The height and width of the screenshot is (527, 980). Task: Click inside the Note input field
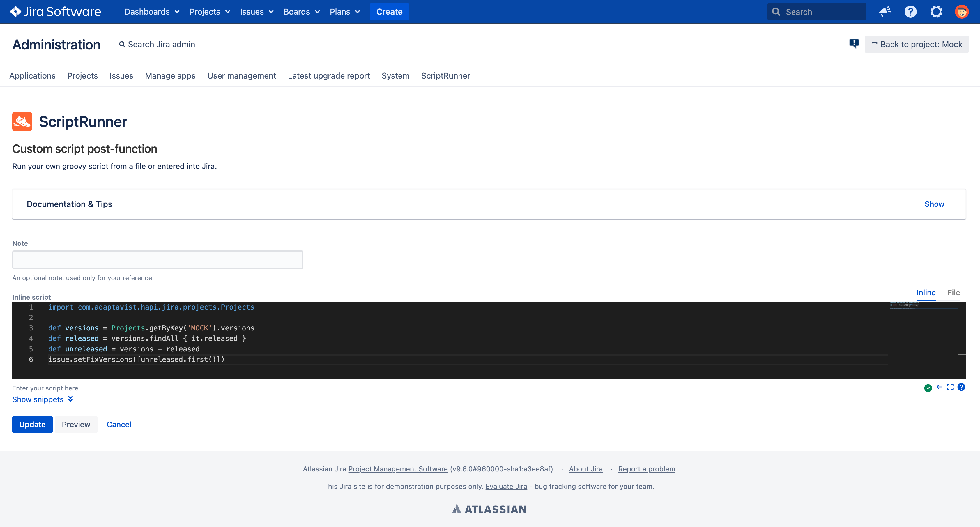pyautogui.click(x=158, y=259)
